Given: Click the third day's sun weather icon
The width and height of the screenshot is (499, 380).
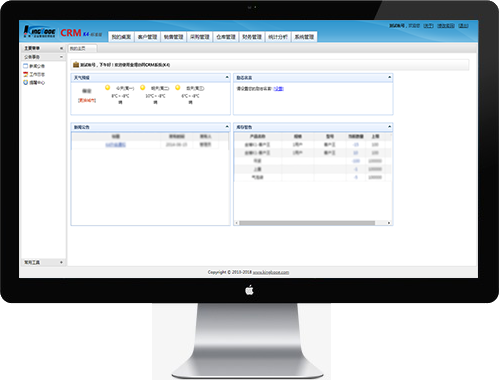Looking at the screenshot, I should [x=178, y=88].
